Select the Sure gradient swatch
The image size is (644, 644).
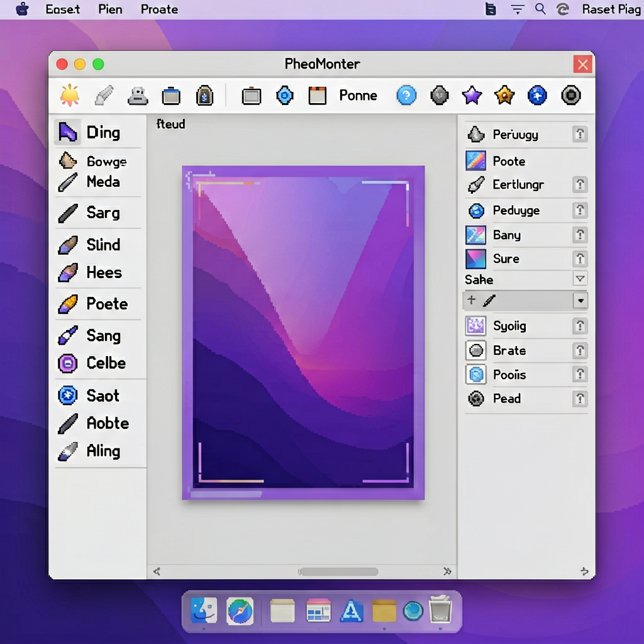click(x=475, y=258)
